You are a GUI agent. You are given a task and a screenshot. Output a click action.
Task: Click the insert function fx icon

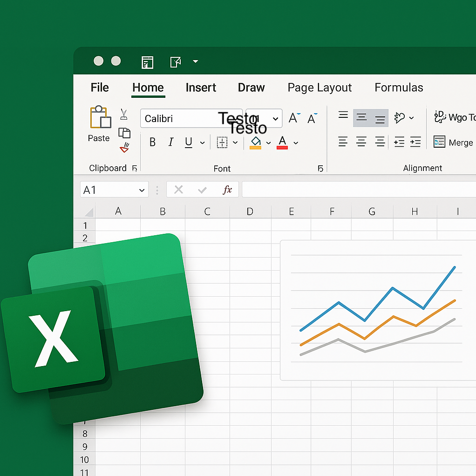[227, 190]
